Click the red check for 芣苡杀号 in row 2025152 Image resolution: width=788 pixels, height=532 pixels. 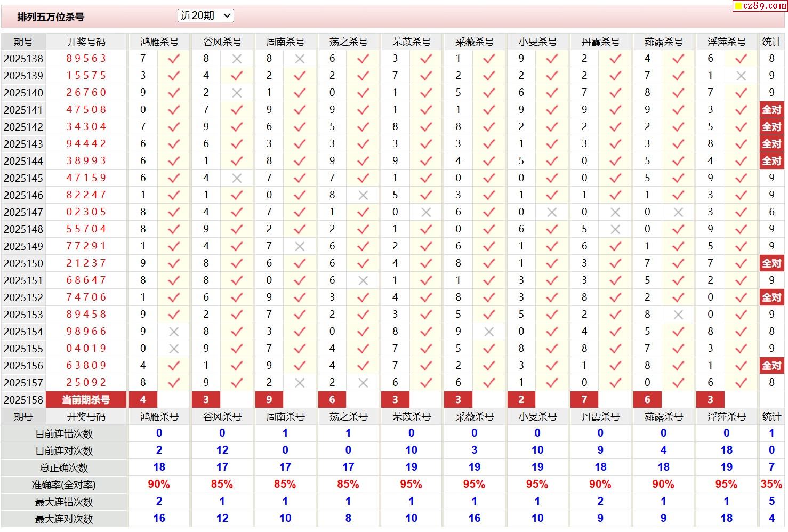[x=426, y=298]
